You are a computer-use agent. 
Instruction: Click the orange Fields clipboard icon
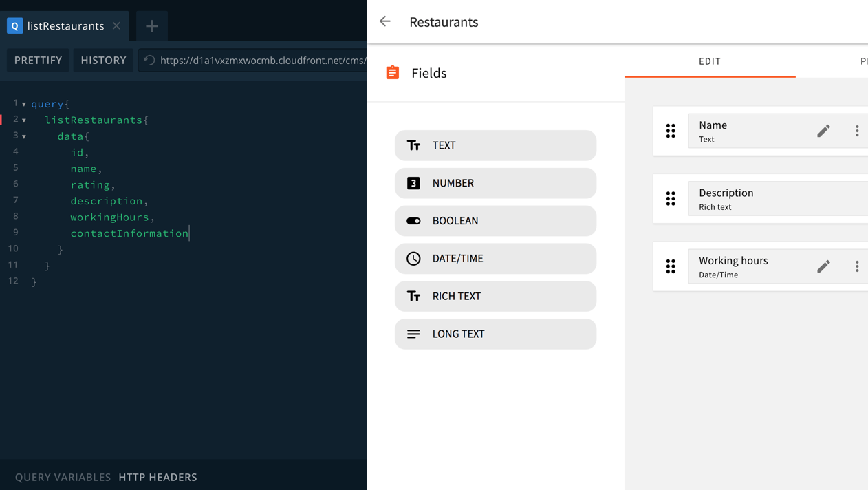pos(392,72)
